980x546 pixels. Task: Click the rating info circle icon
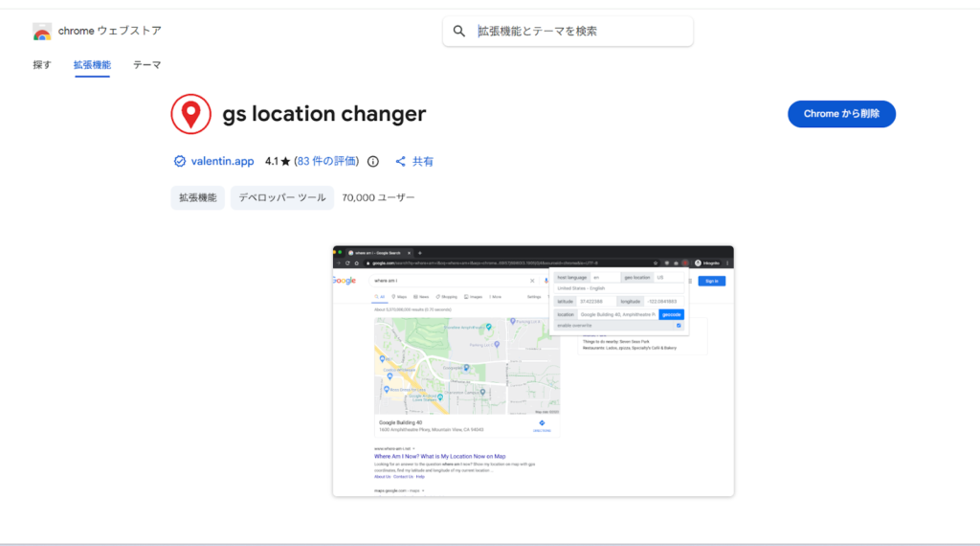pos(373,161)
